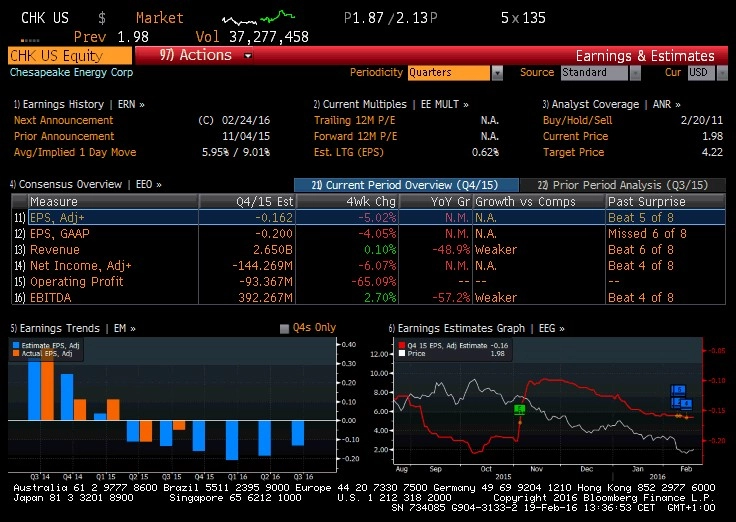Click the blue Estimate EPS legend square
Image resolution: width=736 pixels, height=522 pixels.
16,345
